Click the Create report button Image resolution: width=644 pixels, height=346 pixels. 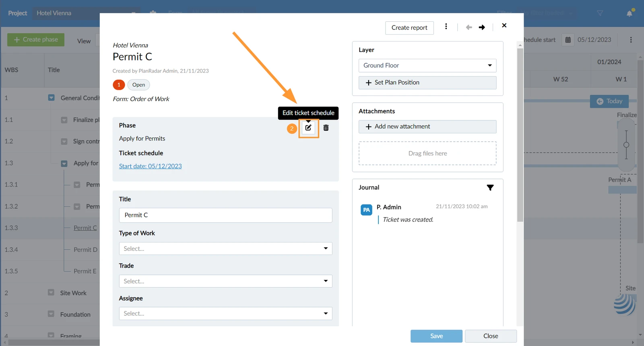pyautogui.click(x=409, y=28)
